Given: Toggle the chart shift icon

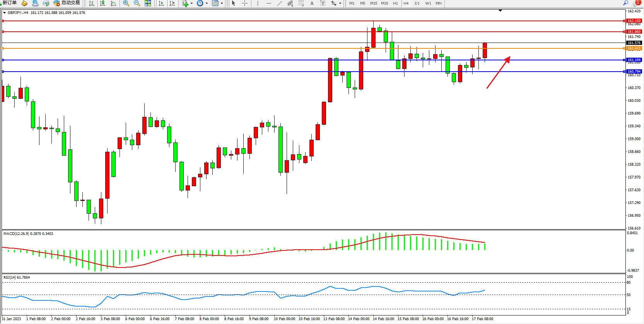Looking at the screenshot, I should [172, 3].
